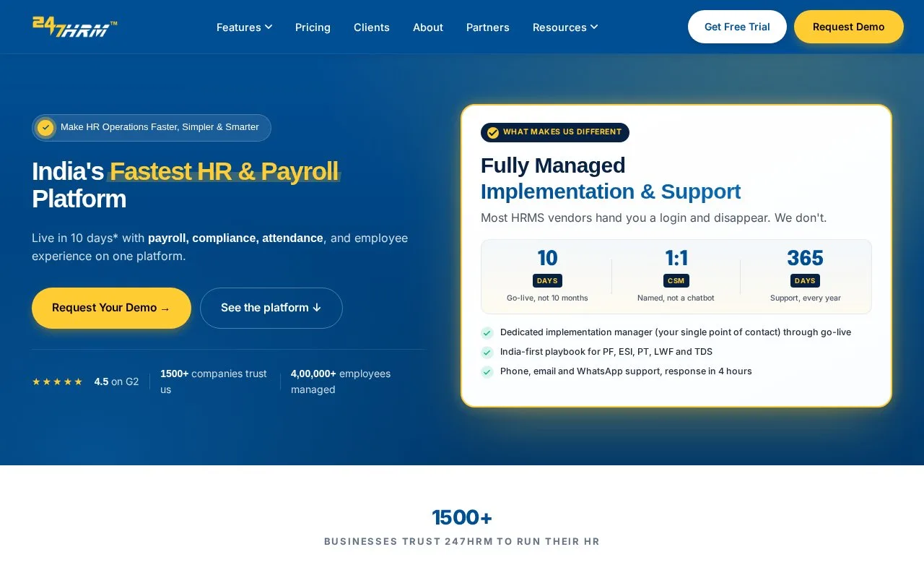Click the check icon in What Makes Us Different
This screenshot has height=578, width=924.
click(493, 133)
